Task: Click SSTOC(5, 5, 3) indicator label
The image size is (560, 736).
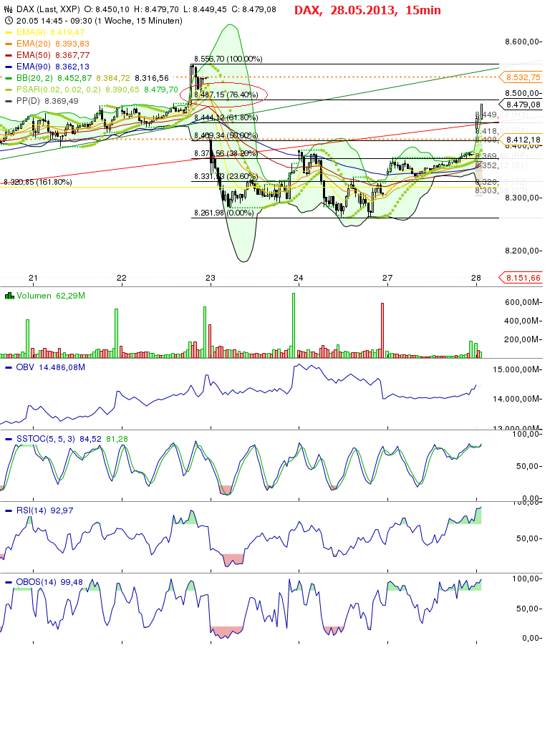Action: (46, 439)
